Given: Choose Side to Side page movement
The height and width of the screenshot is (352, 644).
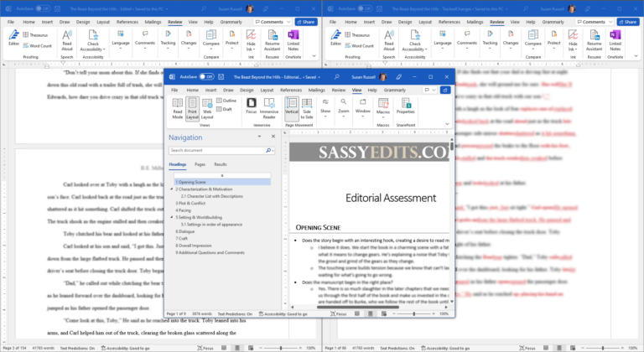Looking at the screenshot, I should coord(307,108).
